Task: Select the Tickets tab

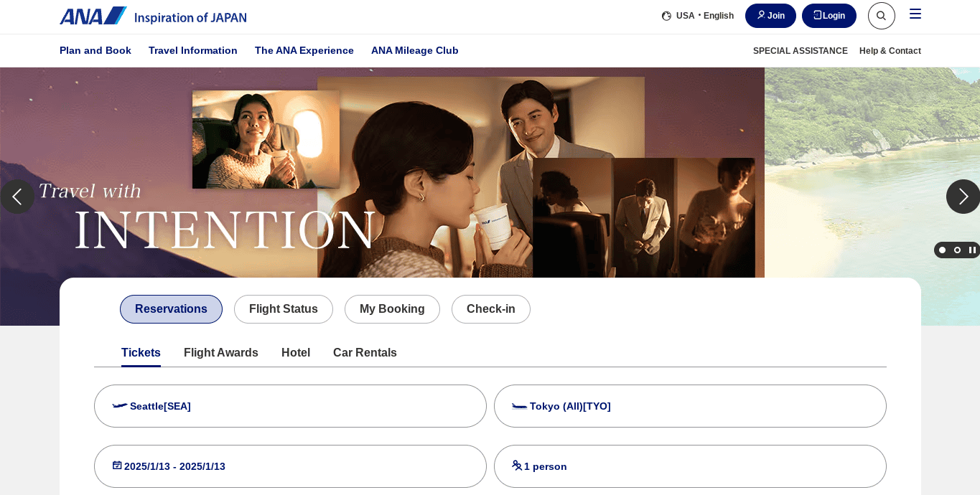Action: coord(141,353)
